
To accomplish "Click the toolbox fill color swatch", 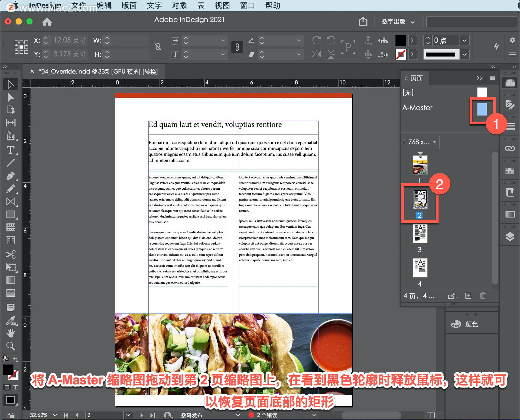I will 8,370.
